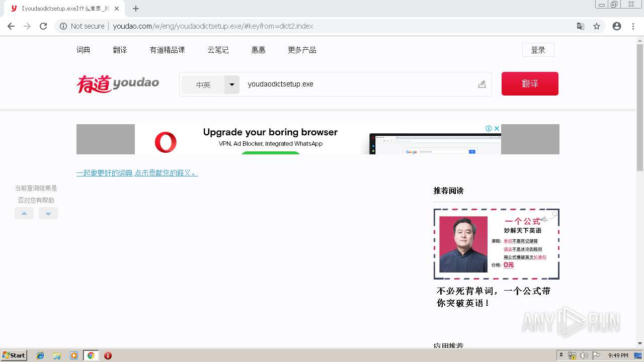Show hidden system tray icons
The height and width of the screenshot is (362, 644).
(x=561, y=355)
